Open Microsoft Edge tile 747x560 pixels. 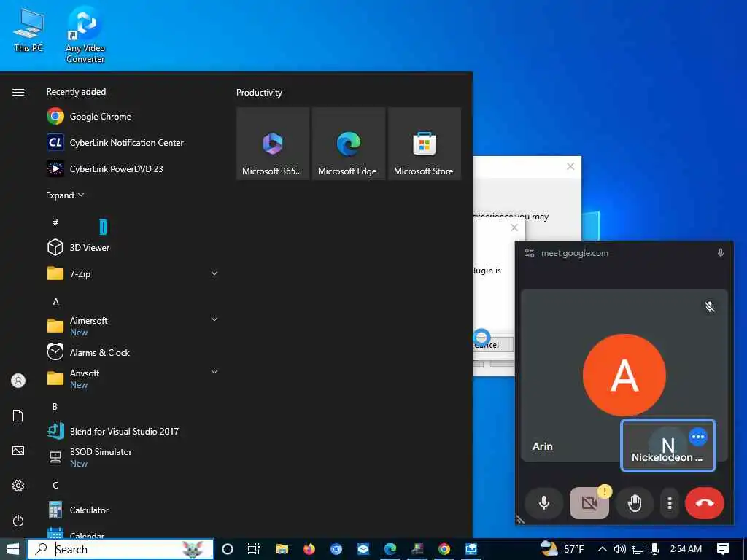tap(348, 144)
